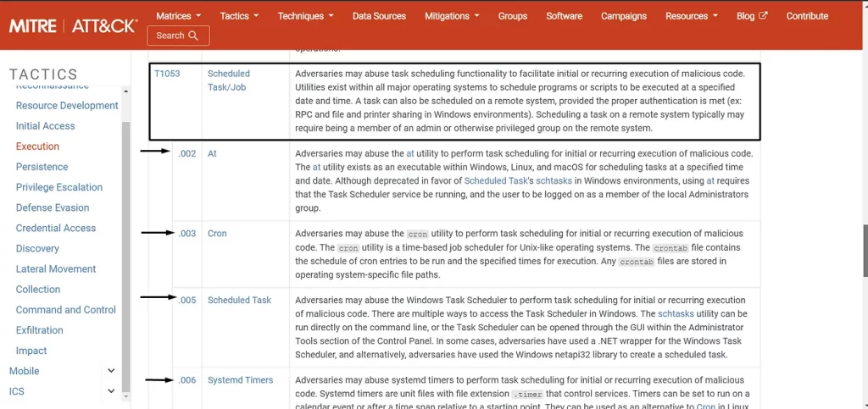Open Systemd Timers sub-technique link

(240, 380)
